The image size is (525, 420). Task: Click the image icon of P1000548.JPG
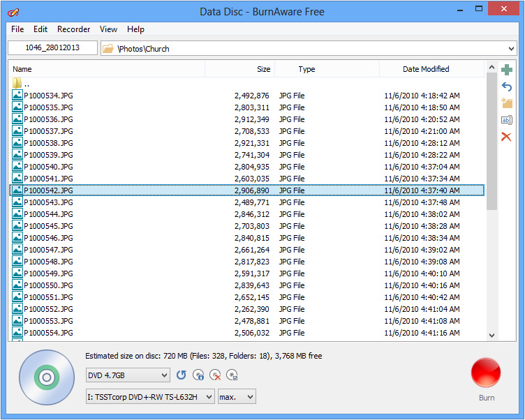pos(17,262)
